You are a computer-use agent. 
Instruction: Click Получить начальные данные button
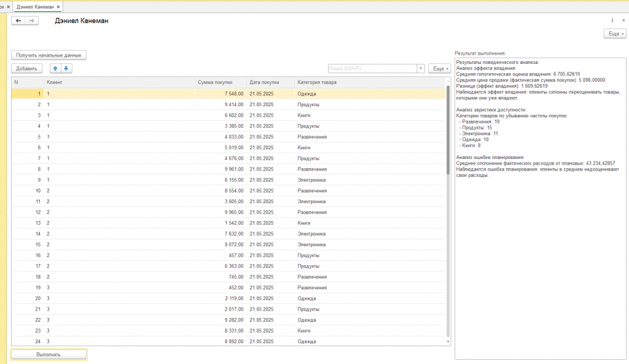click(49, 55)
